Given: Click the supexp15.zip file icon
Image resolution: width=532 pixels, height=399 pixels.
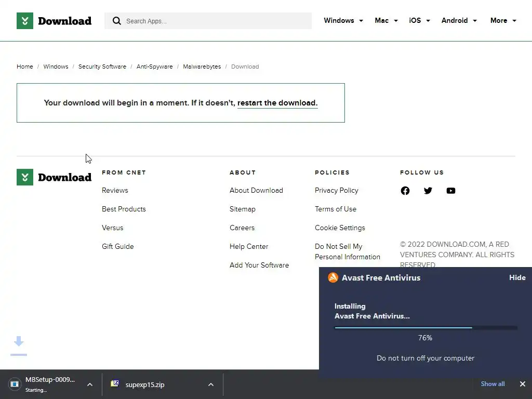Looking at the screenshot, I should pos(115,384).
